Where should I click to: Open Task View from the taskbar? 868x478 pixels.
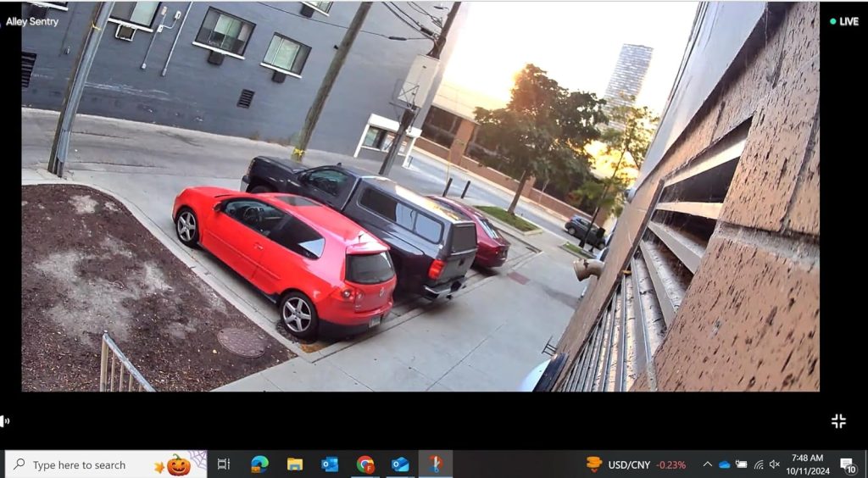[224, 464]
